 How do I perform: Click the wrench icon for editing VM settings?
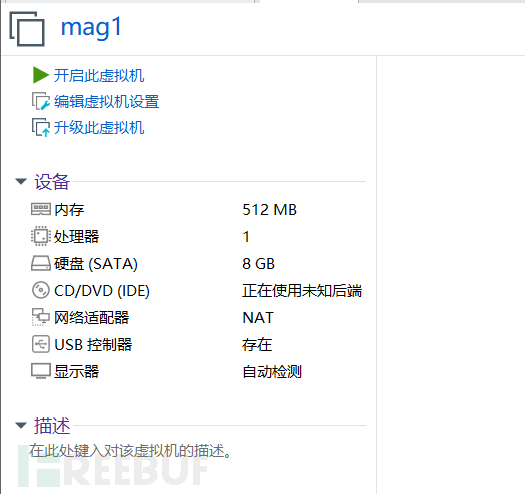41,101
